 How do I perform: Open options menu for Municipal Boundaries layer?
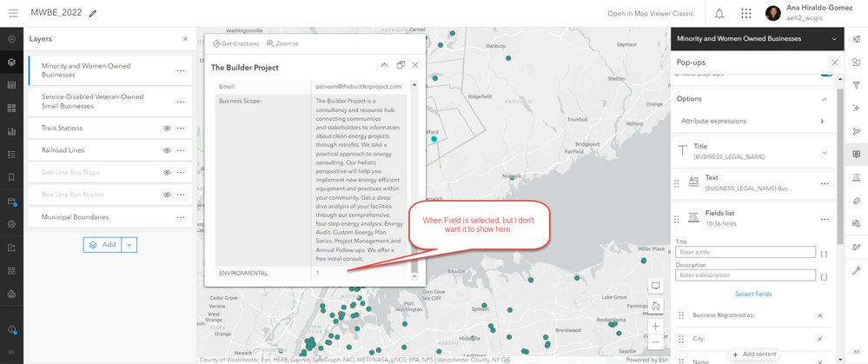pos(181,217)
